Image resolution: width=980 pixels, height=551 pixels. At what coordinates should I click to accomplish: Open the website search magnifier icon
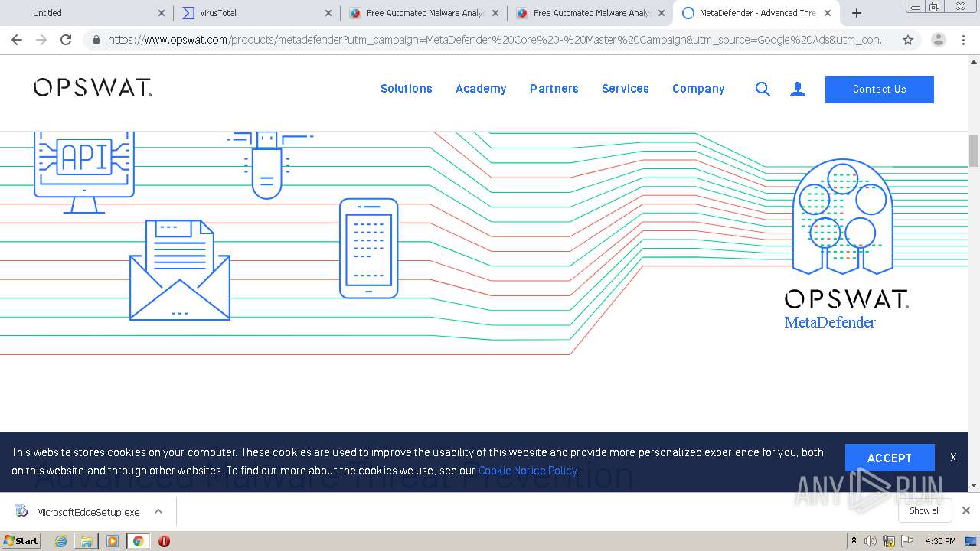763,90
